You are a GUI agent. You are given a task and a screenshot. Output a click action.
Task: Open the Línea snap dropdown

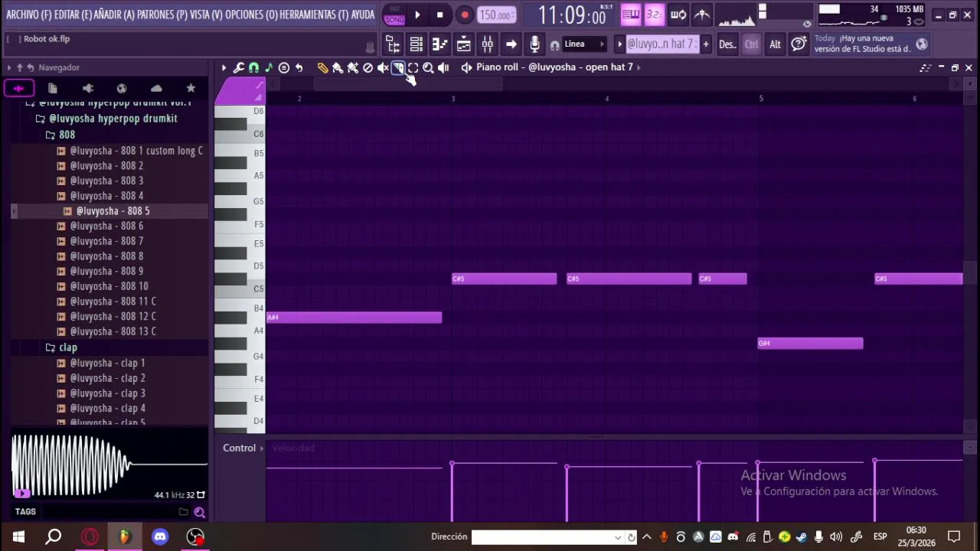584,44
